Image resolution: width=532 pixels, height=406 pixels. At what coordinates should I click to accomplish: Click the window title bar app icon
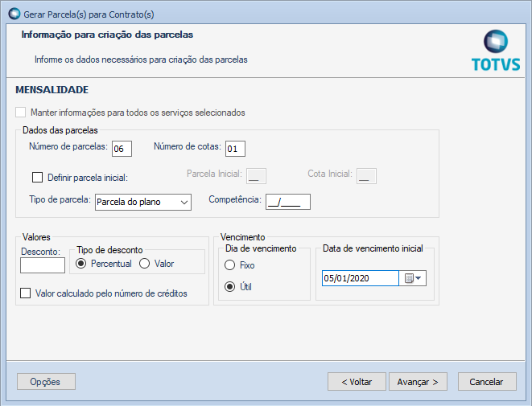pos(14,14)
